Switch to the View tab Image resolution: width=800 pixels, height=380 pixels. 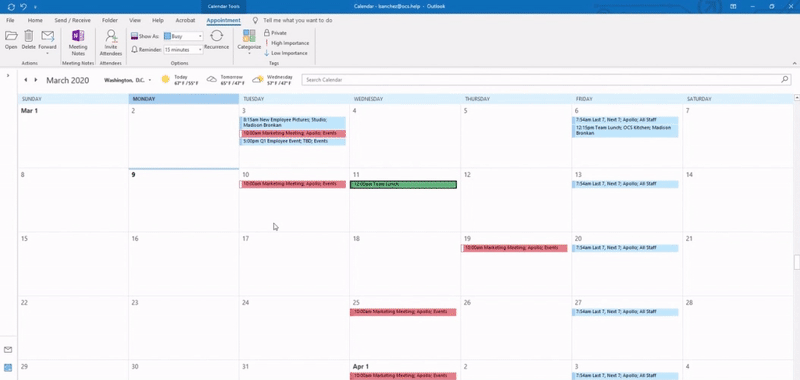(135, 20)
